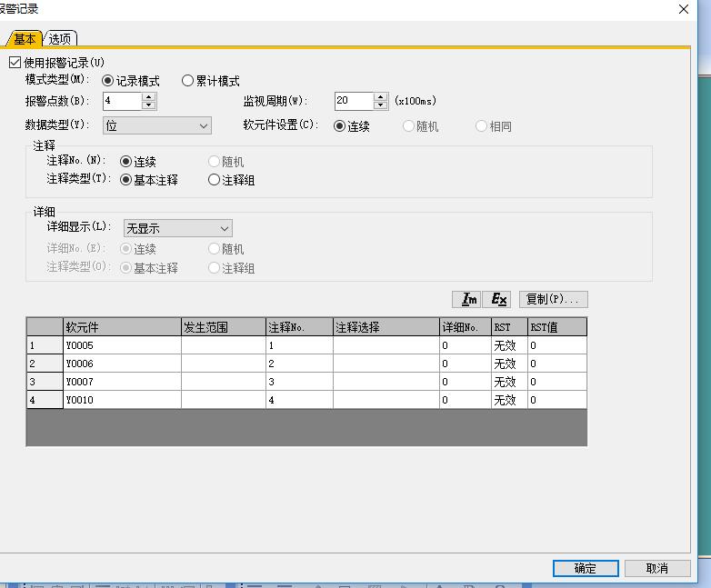Increase the 报警点数 value with up arrow
This screenshot has width=711, height=588.
click(x=149, y=96)
